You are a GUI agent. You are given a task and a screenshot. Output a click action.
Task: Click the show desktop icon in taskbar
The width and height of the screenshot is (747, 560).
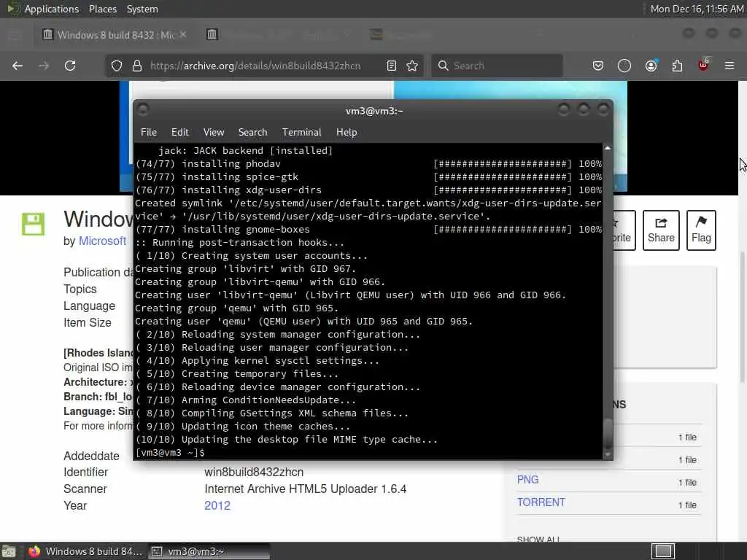pos(9,552)
